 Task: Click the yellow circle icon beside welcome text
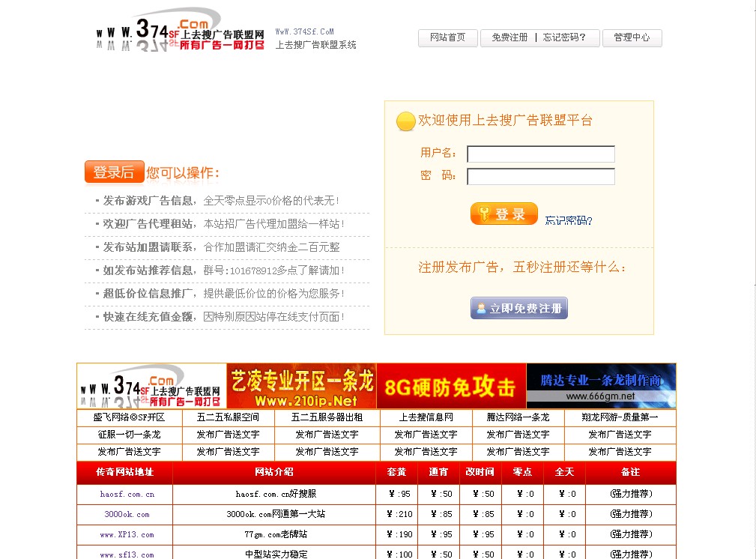[x=405, y=121]
